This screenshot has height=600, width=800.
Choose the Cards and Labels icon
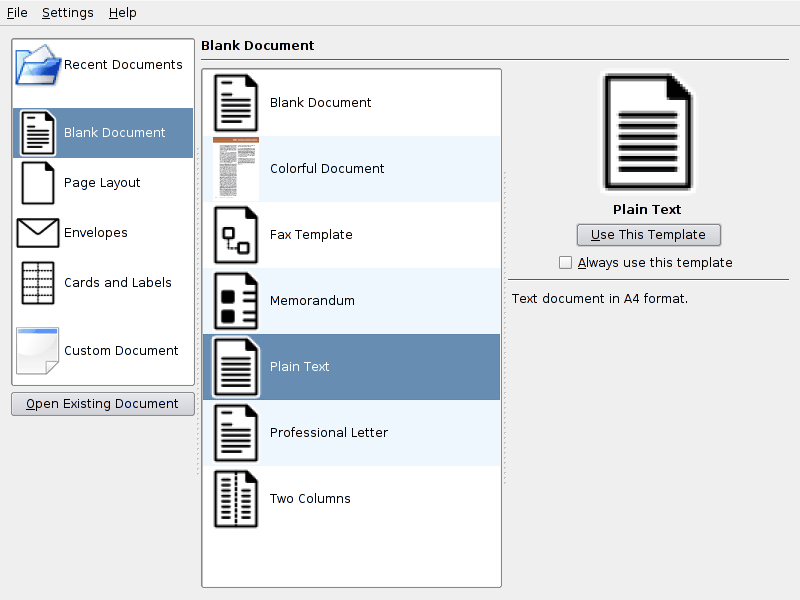click(x=38, y=283)
